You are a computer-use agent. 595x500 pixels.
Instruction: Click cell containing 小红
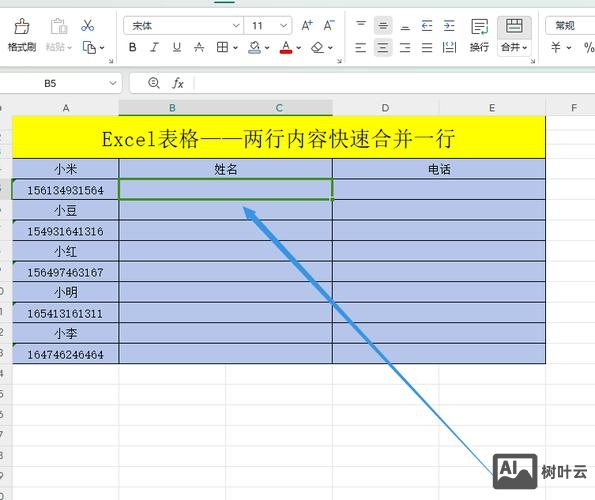coord(66,252)
